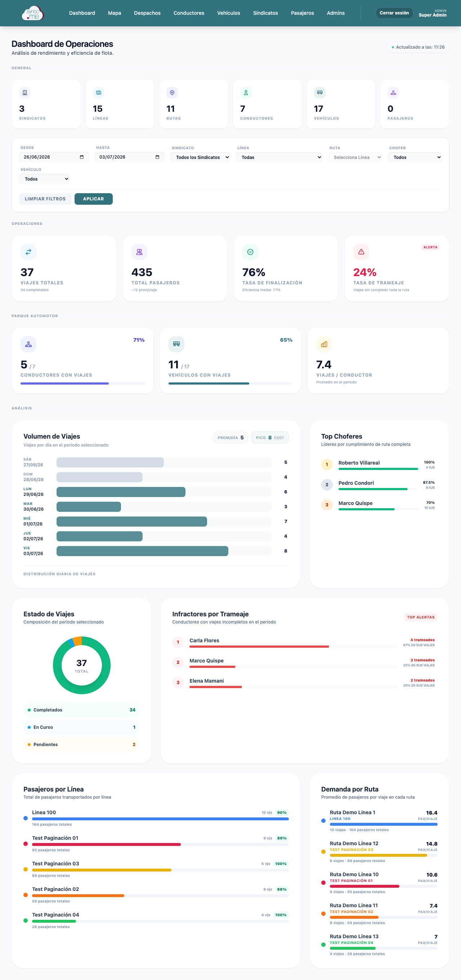Click the Viajes Totales swap arrows icon

(x=28, y=252)
